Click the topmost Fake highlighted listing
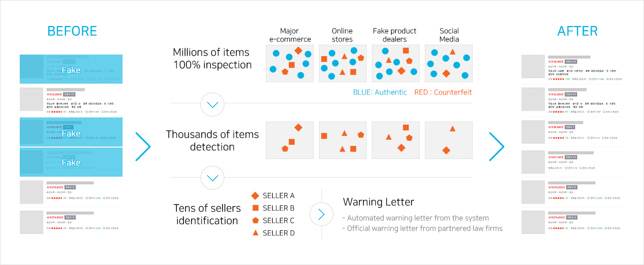Image resolution: width=644 pixels, height=265 pixels. [x=71, y=69]
